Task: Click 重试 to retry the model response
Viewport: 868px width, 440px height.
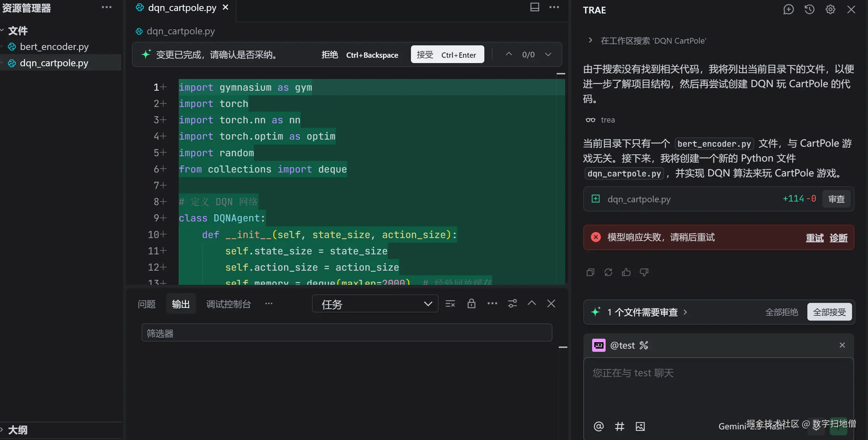Action: (814, 238)
